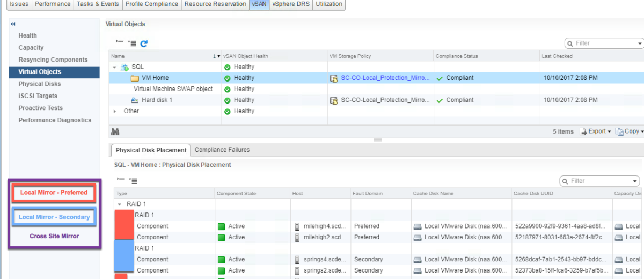The height and width of the screenshot is (279, 644).
Task: Open the vSphere DRS tab
Action: (x=290, y=4)
